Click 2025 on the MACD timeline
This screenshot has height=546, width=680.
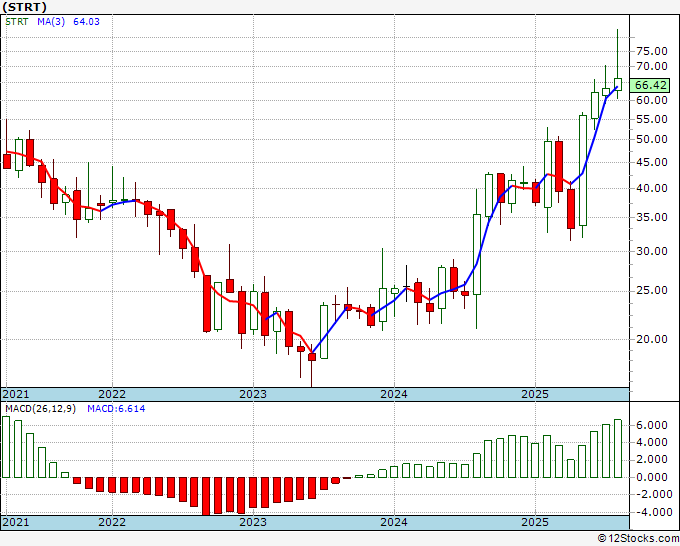click(x=535, y=522)
